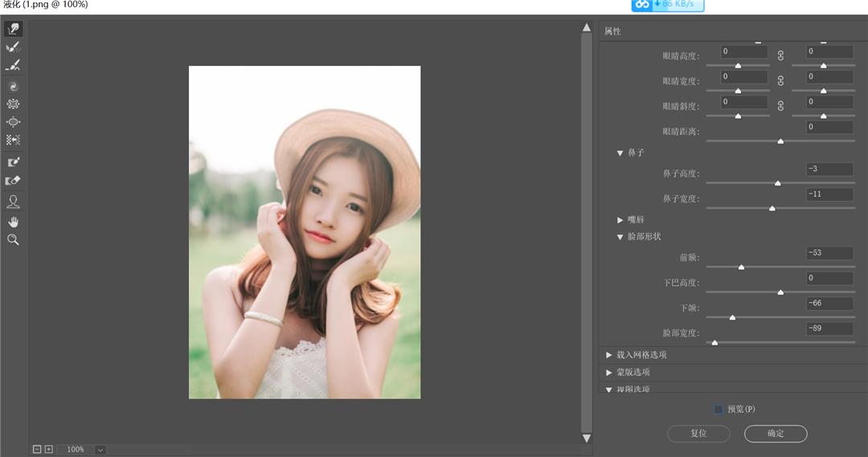Open the 100% zoom level dropdown
Viewport: 868px width, 457px height.
click(100, 450)
